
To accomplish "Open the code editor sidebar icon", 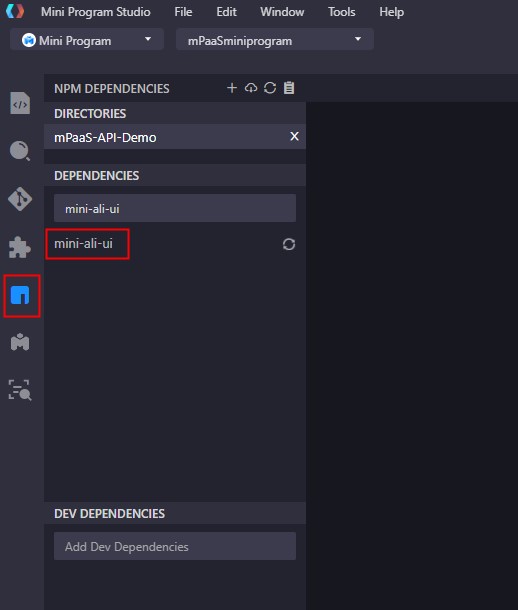I will click(20, 103).
